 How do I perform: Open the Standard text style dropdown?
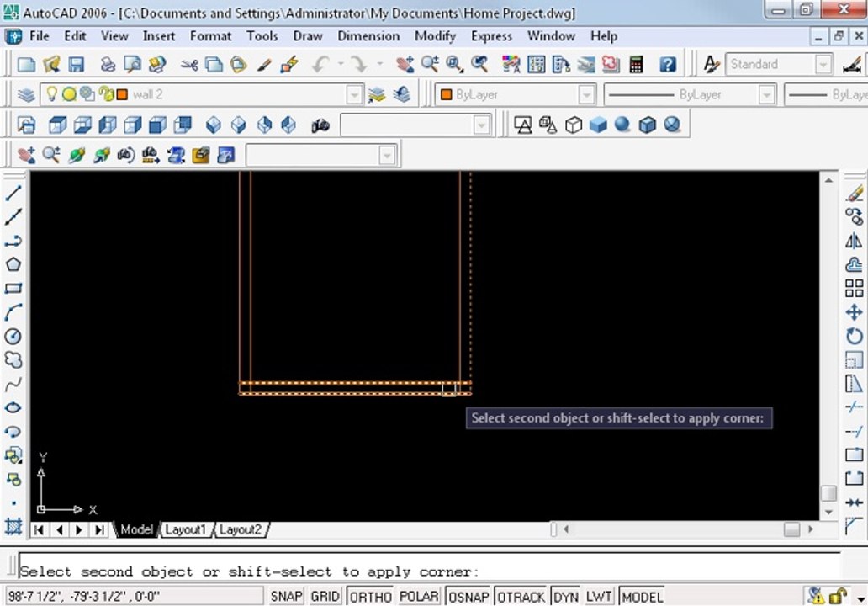823,64
